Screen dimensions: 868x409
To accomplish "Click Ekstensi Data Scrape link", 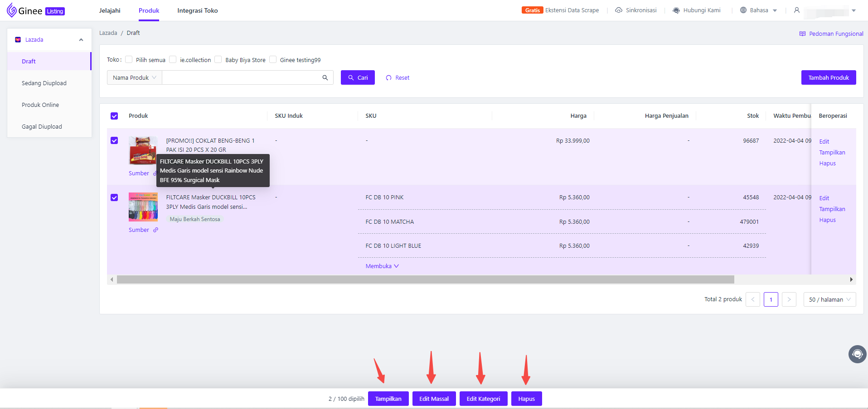I will [572, 10].
